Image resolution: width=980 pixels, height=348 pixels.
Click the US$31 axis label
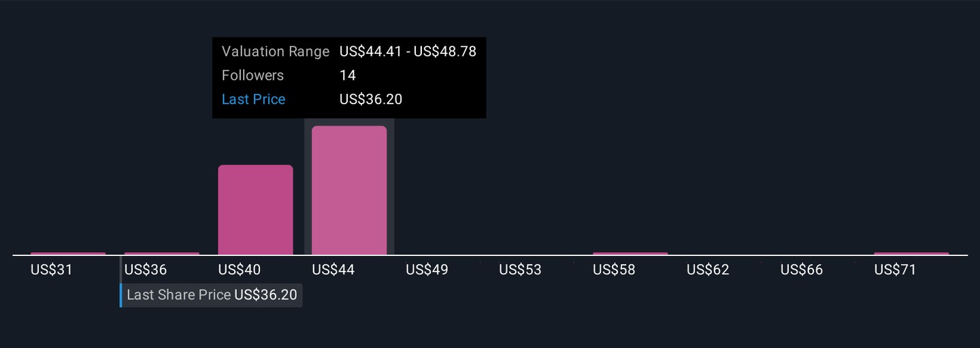pos(52,270)
